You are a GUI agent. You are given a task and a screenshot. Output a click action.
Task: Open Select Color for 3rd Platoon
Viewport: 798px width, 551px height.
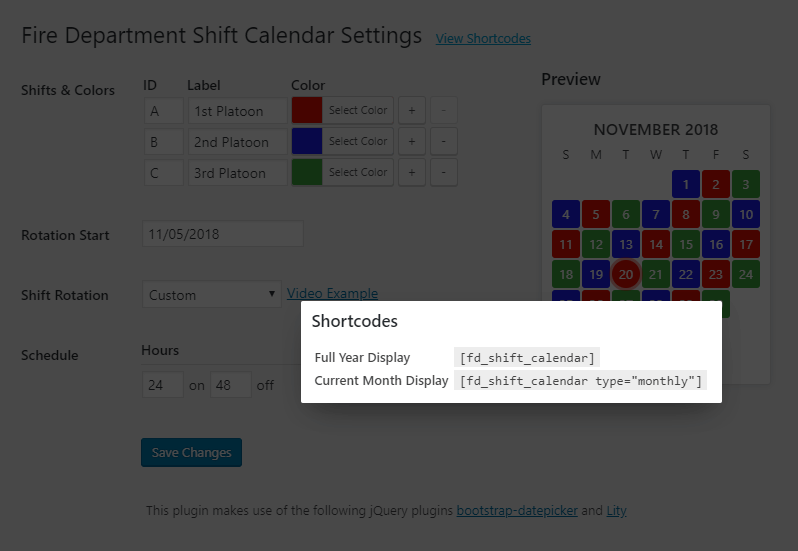pyautogui.click(x=358, y=172)
